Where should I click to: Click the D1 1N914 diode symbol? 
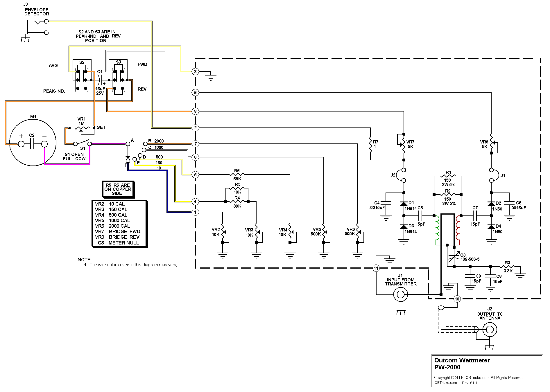[x=404, y=204]
